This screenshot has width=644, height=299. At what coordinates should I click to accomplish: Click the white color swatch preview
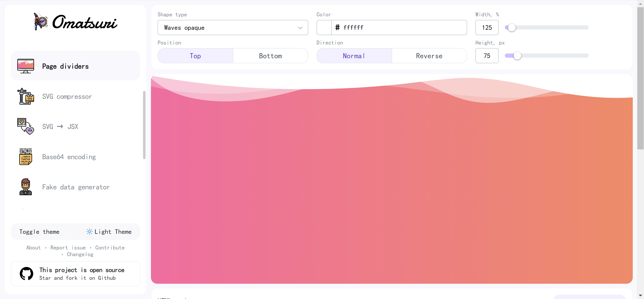tap(324, 28)
